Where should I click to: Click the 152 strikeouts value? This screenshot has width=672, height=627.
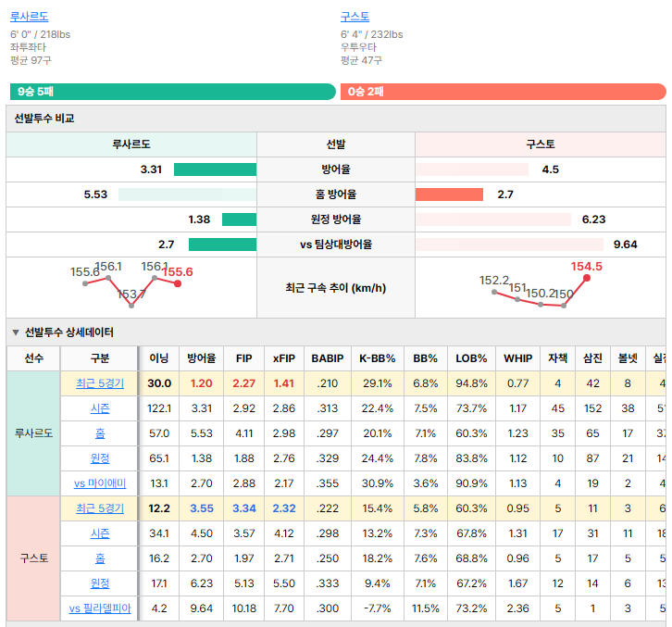(592, 408)
